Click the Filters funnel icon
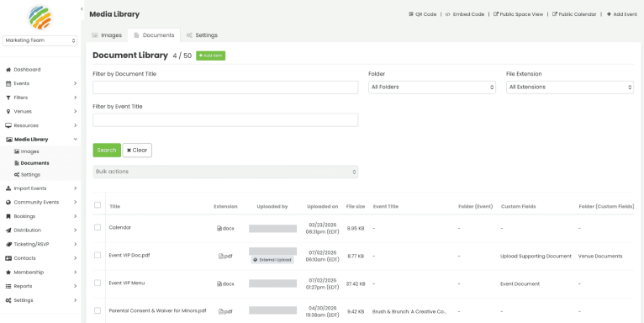The height and width of the screenshot is (323, 644). click(8, 98)
